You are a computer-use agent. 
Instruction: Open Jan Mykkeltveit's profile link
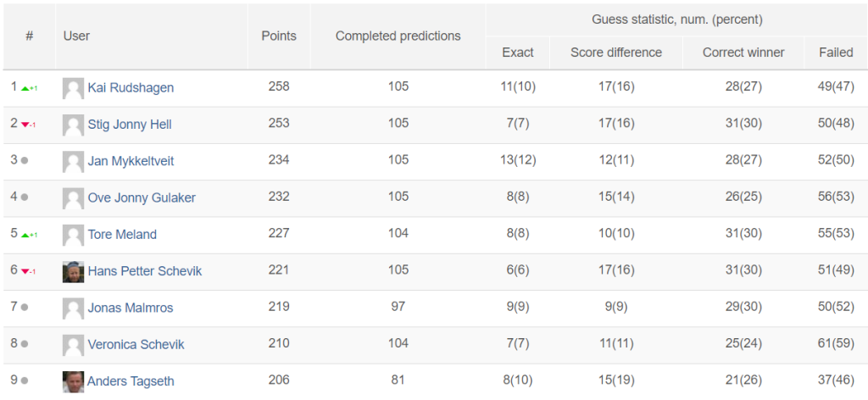point(131,161)
